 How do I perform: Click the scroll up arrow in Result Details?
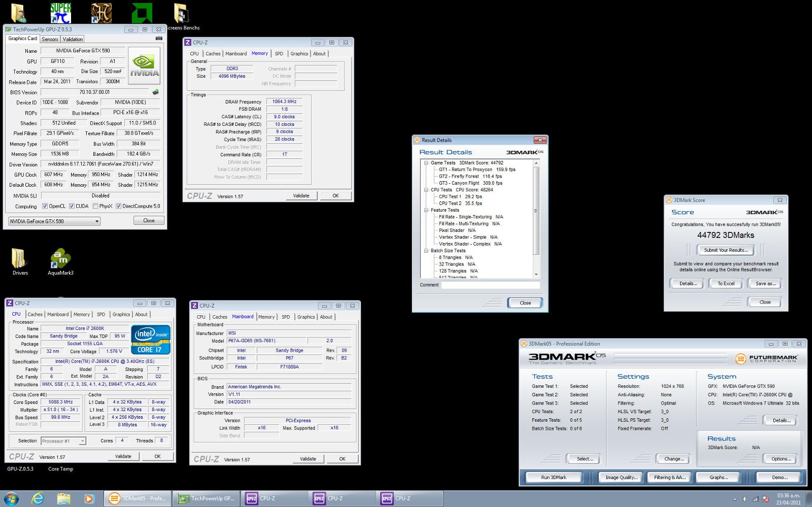coord(536,163)
